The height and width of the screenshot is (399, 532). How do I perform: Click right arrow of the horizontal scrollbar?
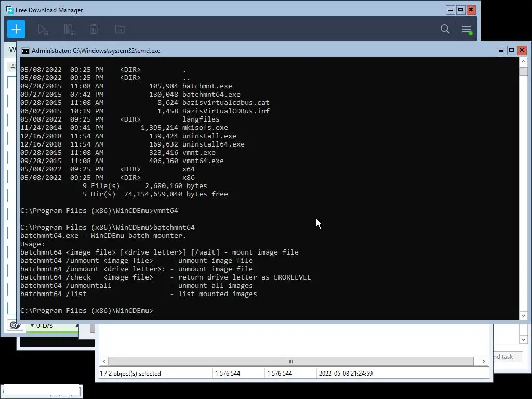pos(484,362)
